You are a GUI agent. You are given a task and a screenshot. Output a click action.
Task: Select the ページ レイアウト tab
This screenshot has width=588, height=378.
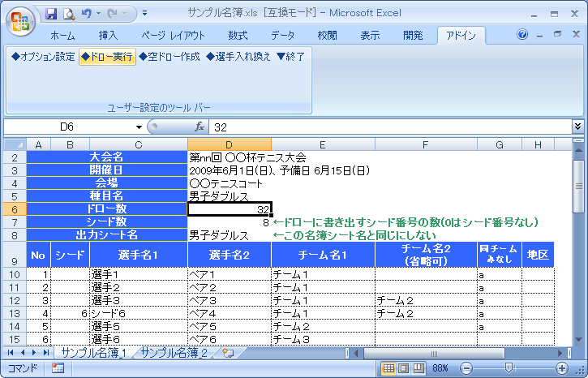(x=173, y=36)
